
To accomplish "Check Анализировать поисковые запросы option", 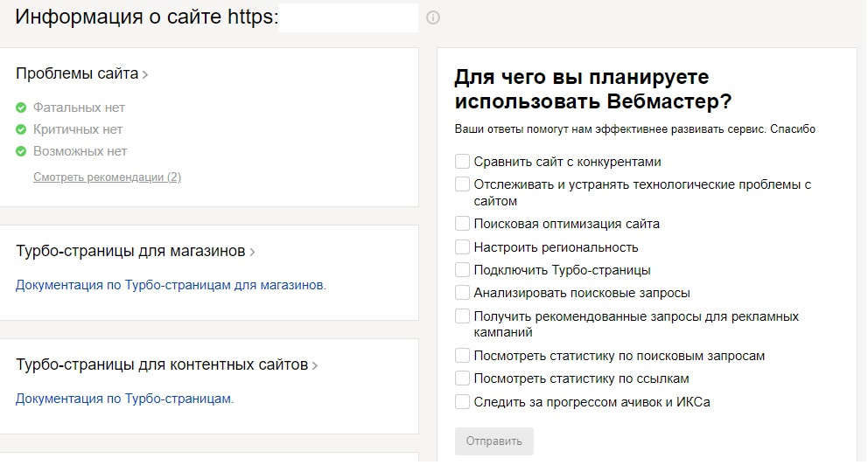I will point(462,293).
